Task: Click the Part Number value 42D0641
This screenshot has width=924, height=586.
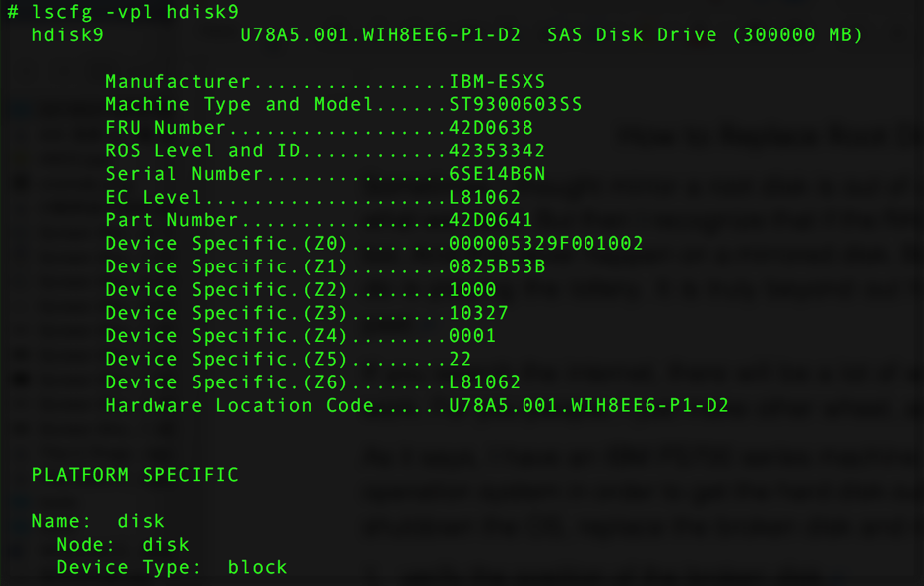Action: click(491, 220)
